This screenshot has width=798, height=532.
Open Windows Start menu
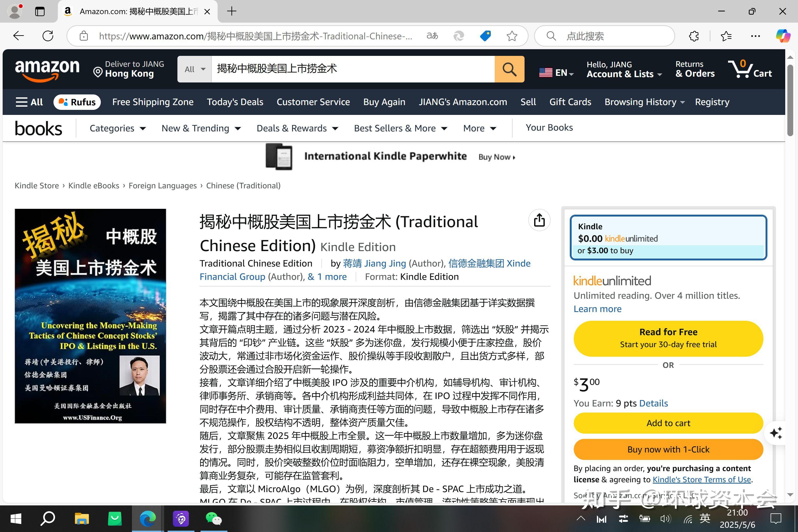(x=16, y=518)
